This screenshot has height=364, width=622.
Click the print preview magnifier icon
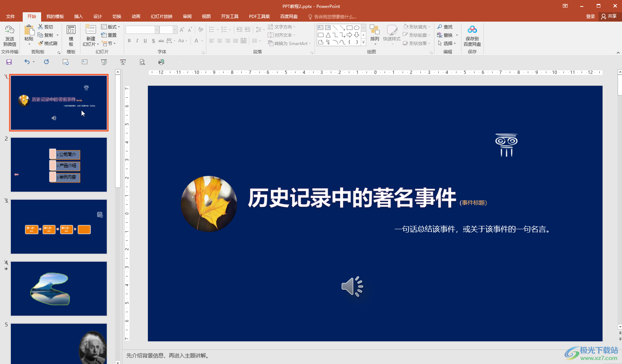pos(143,62)
